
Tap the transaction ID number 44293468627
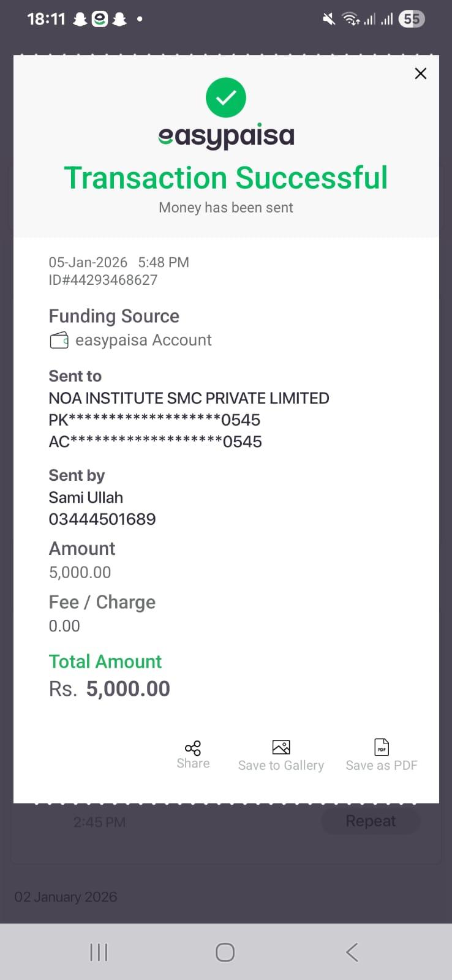(103, 280)
